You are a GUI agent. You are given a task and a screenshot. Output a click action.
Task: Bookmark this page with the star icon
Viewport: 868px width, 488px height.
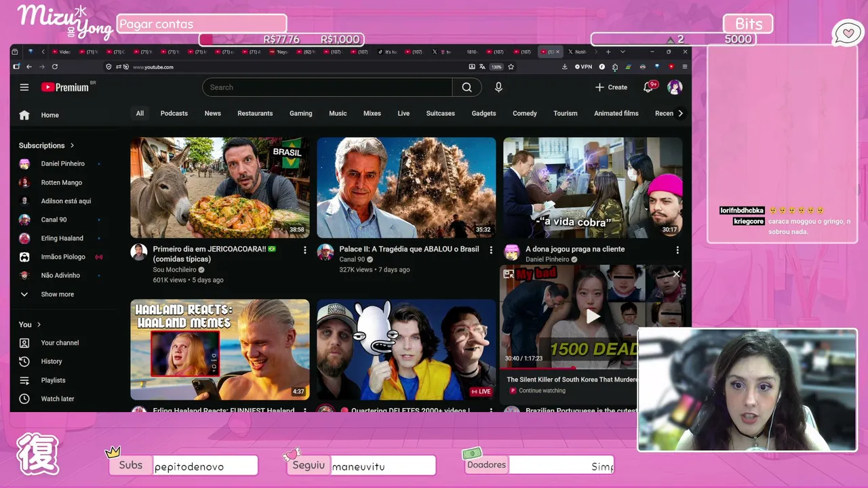511,67
